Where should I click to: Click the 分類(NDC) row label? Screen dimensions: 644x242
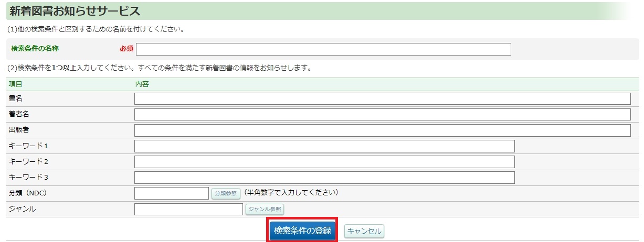[x=28, y=193]
